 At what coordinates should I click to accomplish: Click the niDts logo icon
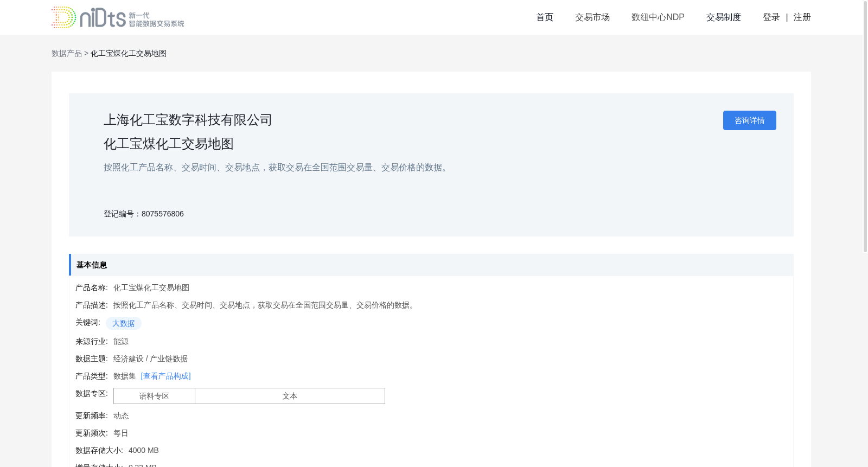[x=118, y=17]
